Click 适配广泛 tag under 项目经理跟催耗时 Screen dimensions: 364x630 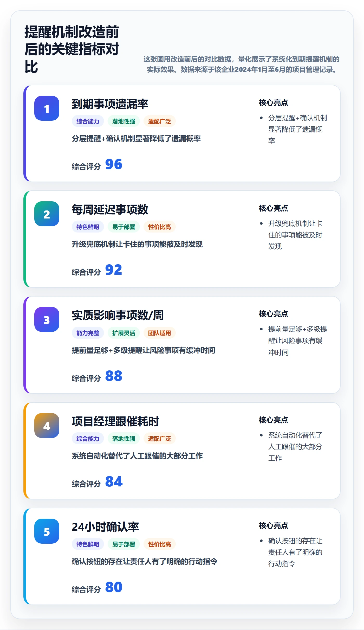160,439
